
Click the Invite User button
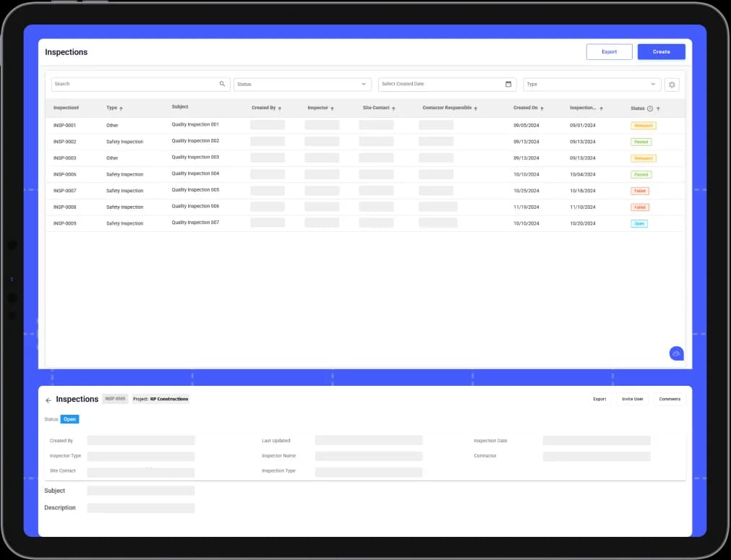[632, 400]
